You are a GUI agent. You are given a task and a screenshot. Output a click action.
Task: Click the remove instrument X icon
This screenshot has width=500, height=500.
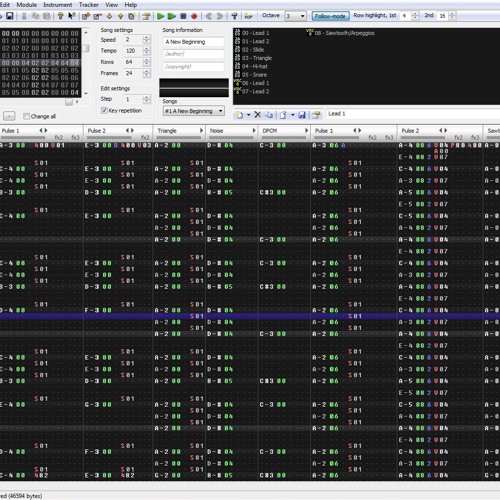pyautogui.click(x=257, y=115)
